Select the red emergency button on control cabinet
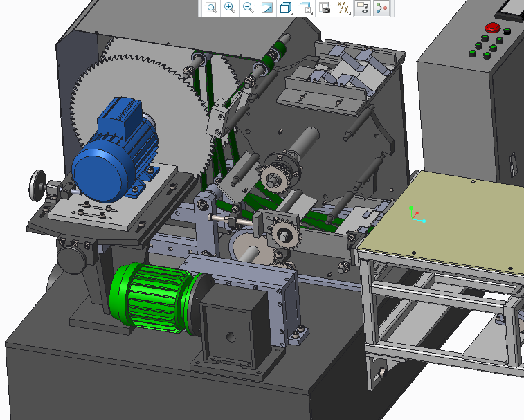The image size is (524, 420). coord(492,28)
